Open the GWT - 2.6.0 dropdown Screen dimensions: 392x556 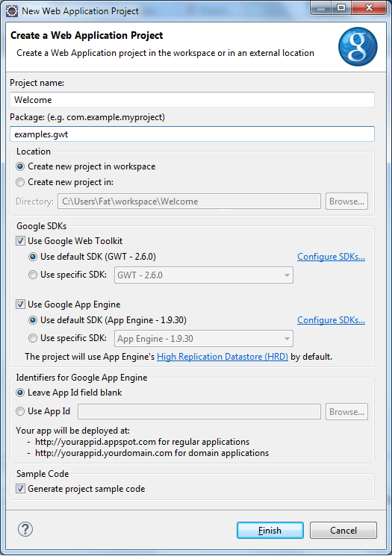pyautogui.click(x=204, y=275)
